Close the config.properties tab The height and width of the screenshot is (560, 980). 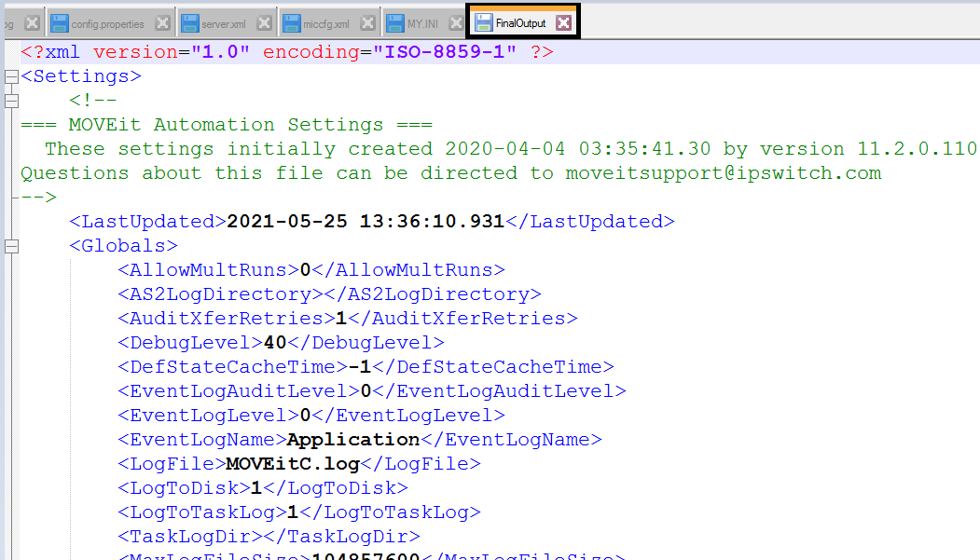162,22
